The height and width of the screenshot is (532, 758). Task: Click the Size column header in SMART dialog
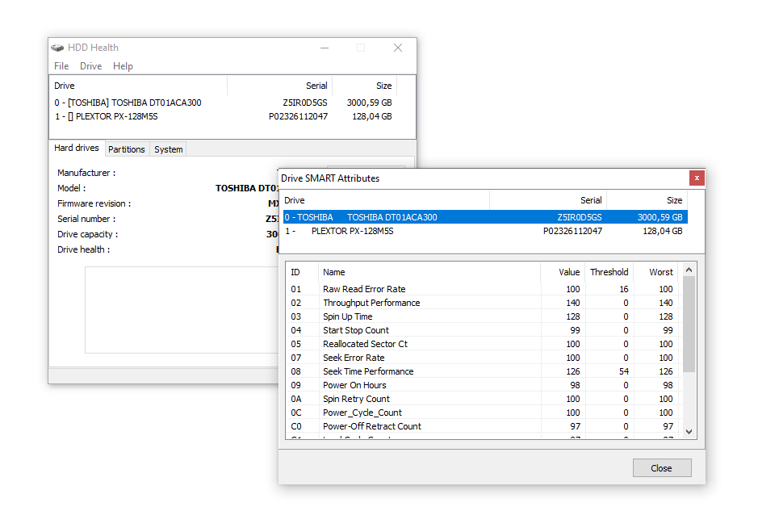pos(647,200)
